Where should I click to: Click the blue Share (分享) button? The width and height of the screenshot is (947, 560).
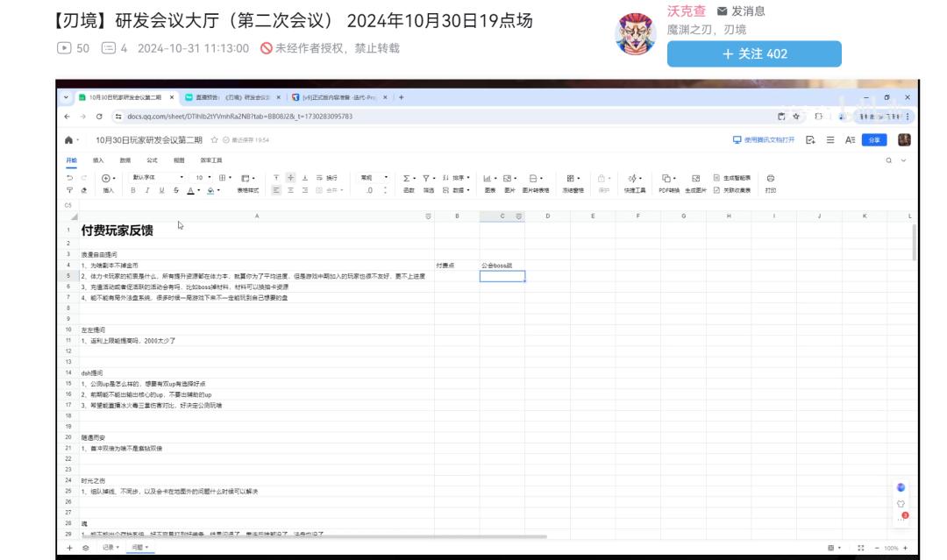point(873,140)
